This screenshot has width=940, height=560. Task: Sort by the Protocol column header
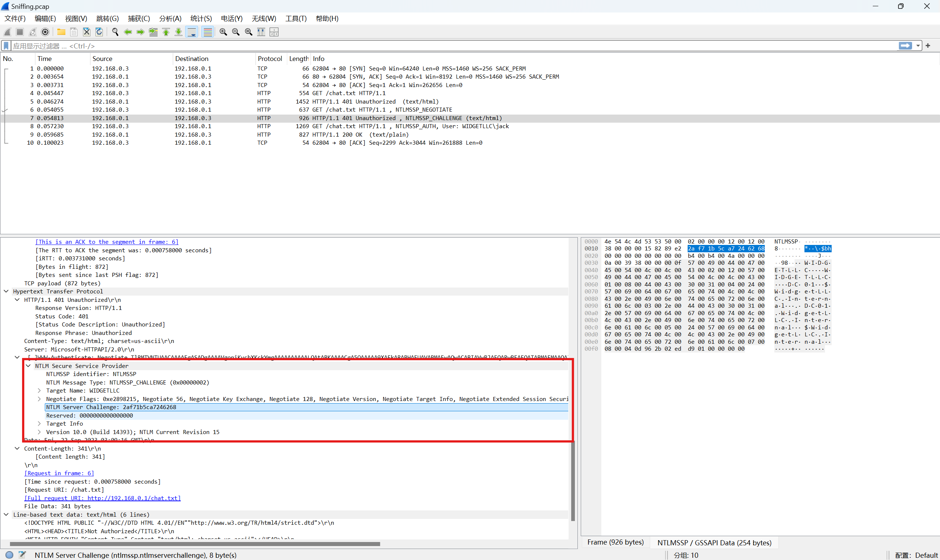pos(270,58)
